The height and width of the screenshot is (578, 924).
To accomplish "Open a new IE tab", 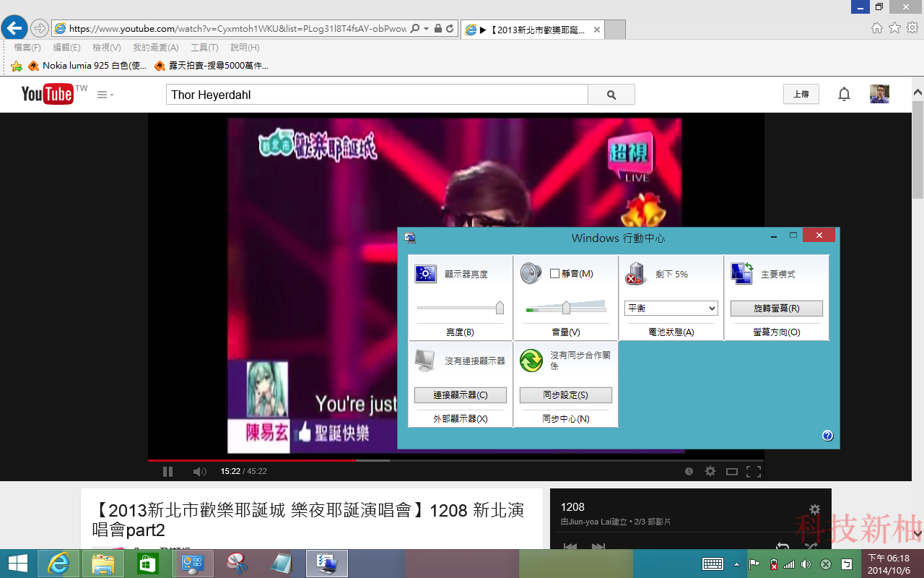I will 615,30.
